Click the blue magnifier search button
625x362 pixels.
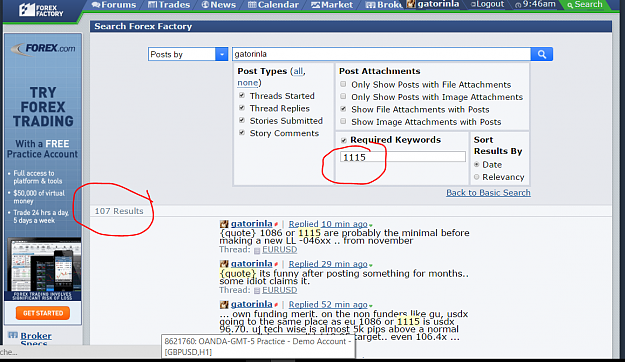[x=542, y=54]
